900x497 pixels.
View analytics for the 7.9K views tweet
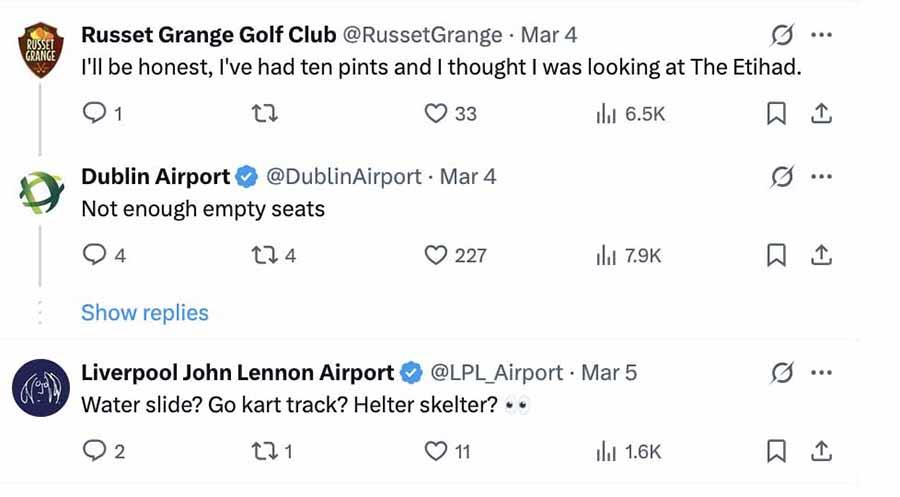tap(629, 255)
